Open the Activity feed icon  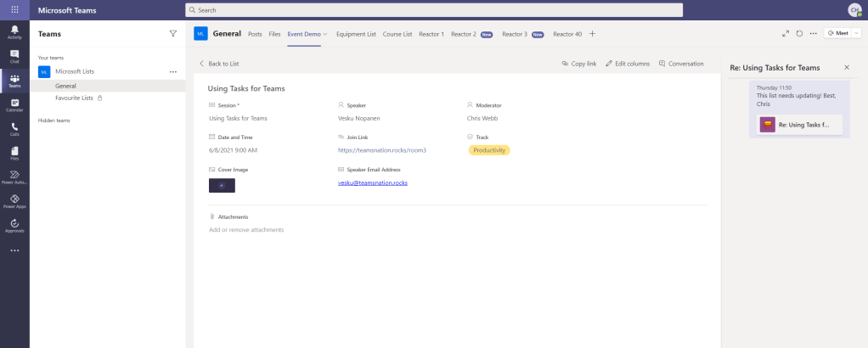(x=14, y=32)
